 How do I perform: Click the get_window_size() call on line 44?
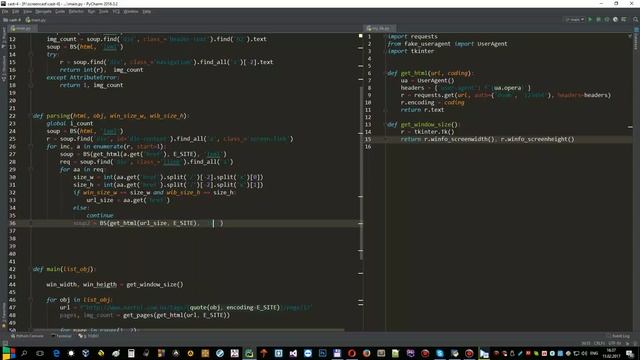155,284
